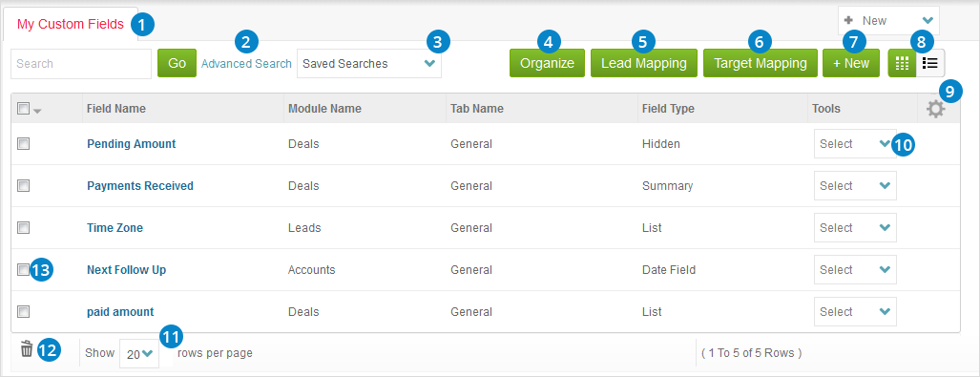The width and height of the screenshot is (980, 377).
Task: Check the paid amount row checkbox
Action: click(x=23, y=311)
